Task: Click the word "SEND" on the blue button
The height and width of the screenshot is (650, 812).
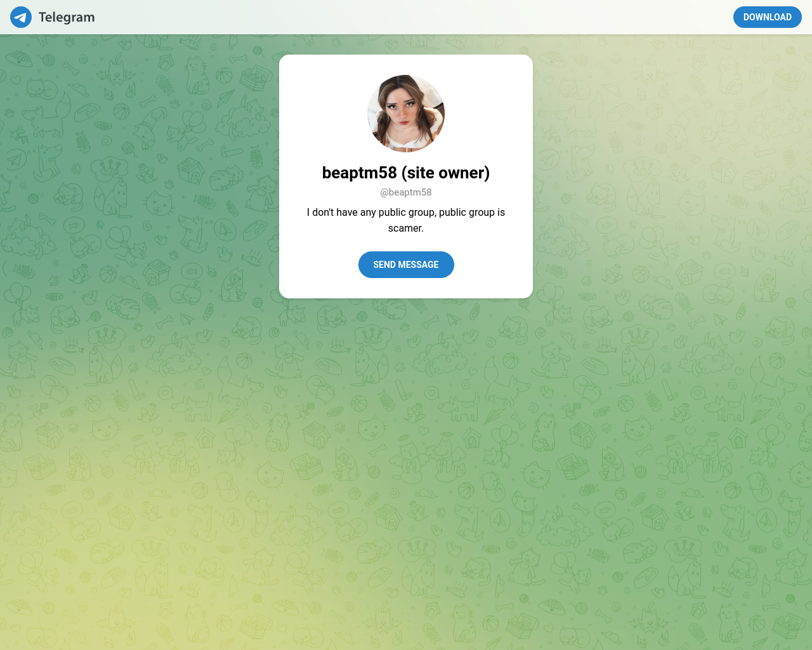Action: click(384, 265)
